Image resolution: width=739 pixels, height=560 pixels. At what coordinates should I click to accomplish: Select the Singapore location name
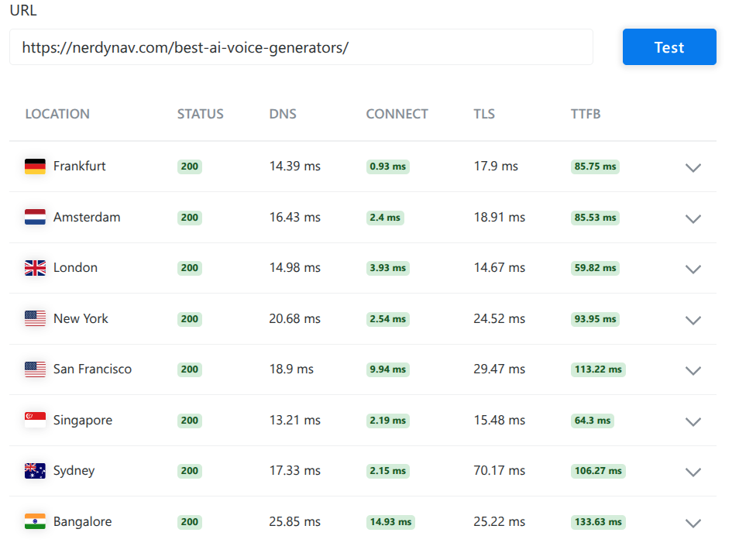pyautogui.click(x=83, y=420)
